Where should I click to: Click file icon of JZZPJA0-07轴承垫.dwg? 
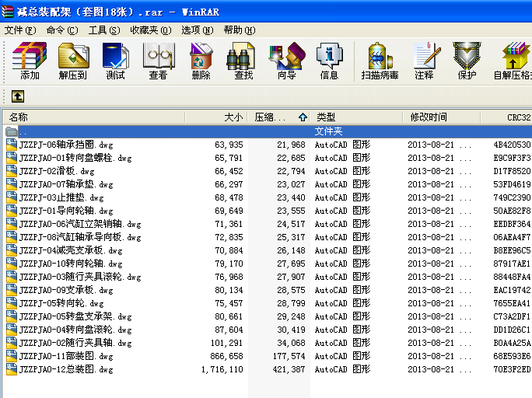[x=12, y=184]
